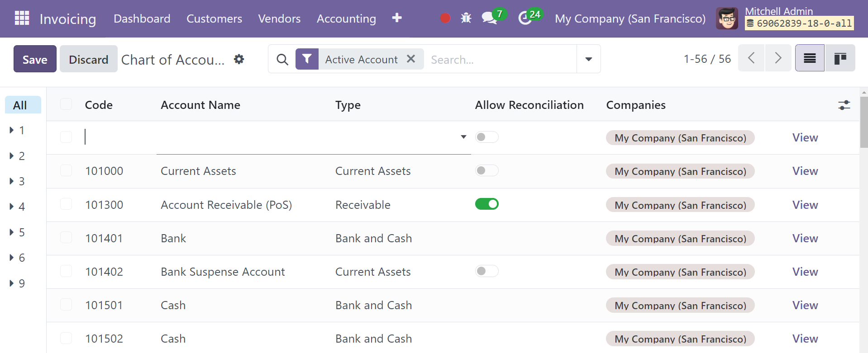The height and width of the screenshot is (353, 868).
Task: Go to previous page arrow
Action: [x=751, y=58]
